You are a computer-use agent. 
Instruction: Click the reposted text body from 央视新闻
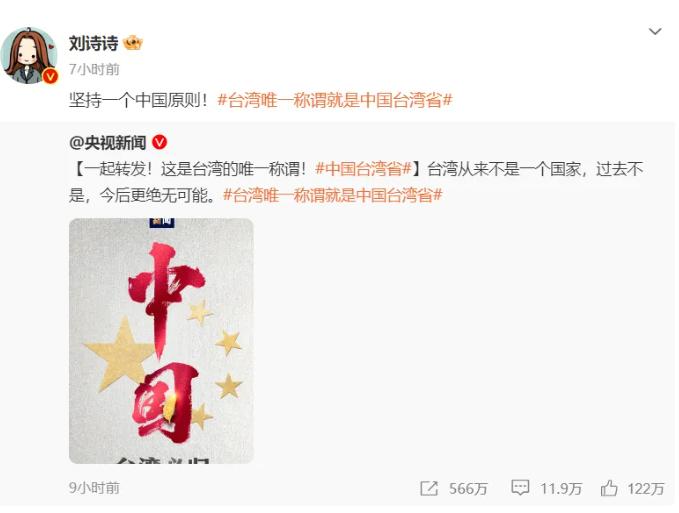point(356,182)
